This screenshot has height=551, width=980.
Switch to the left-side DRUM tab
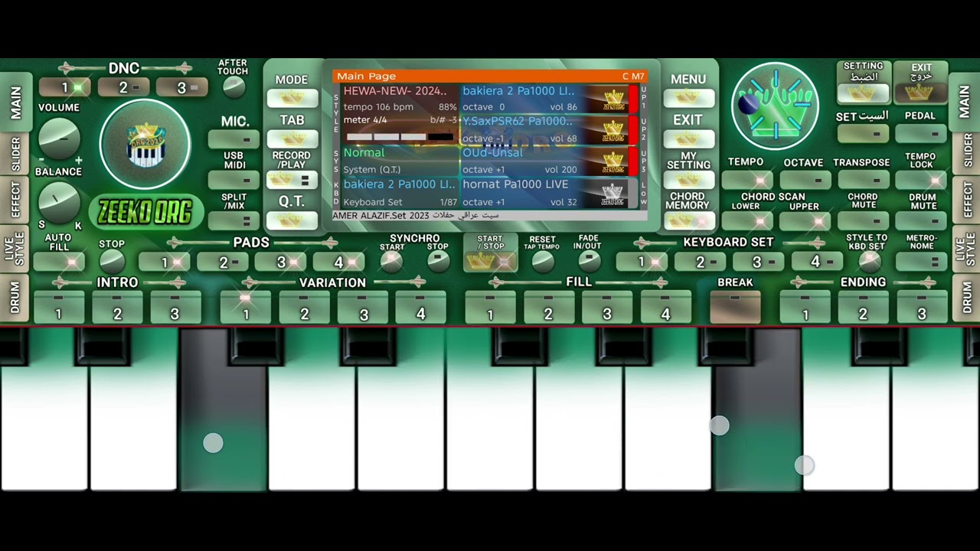tap(16, 296)
